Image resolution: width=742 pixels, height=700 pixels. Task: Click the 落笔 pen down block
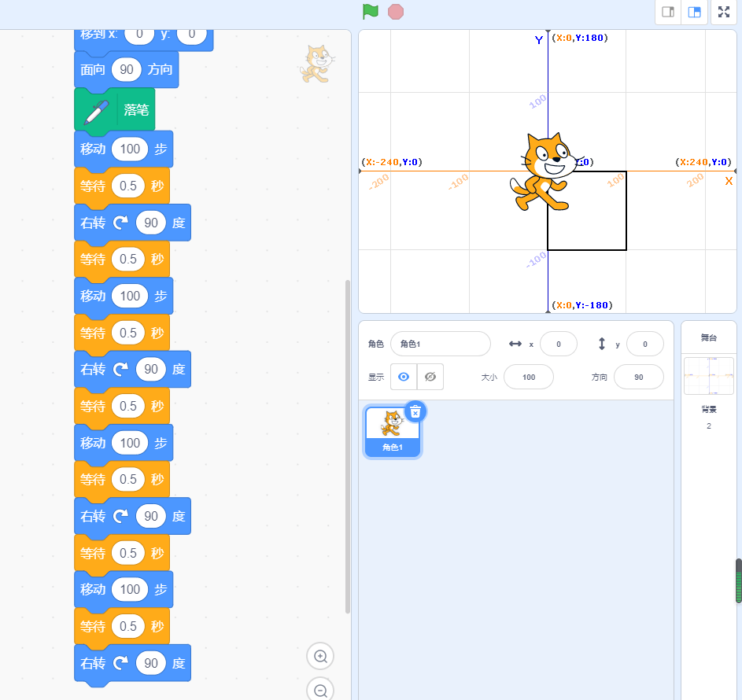pos(115,110)
